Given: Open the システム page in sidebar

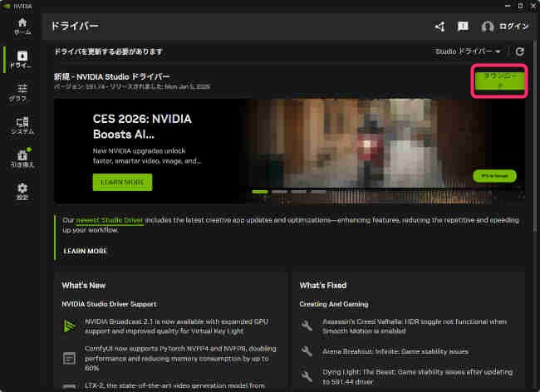Looking at the screenshot, I should pyautogui.click(x=22, y=126).
